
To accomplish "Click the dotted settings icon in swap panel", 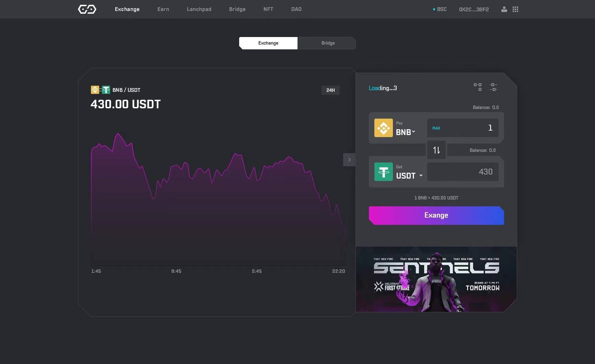I will (x=493, y=87).
